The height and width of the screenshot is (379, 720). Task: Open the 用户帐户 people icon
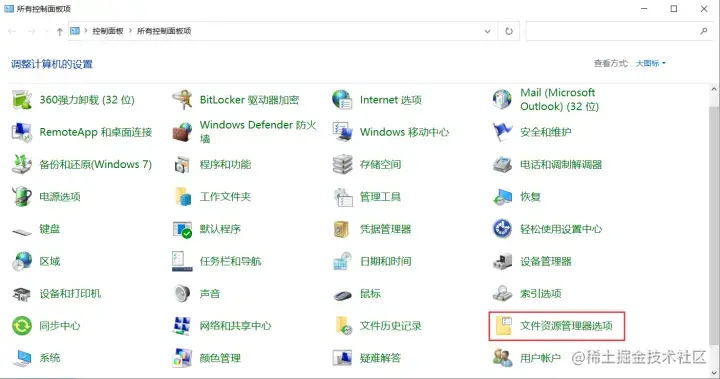pos(502,358)
